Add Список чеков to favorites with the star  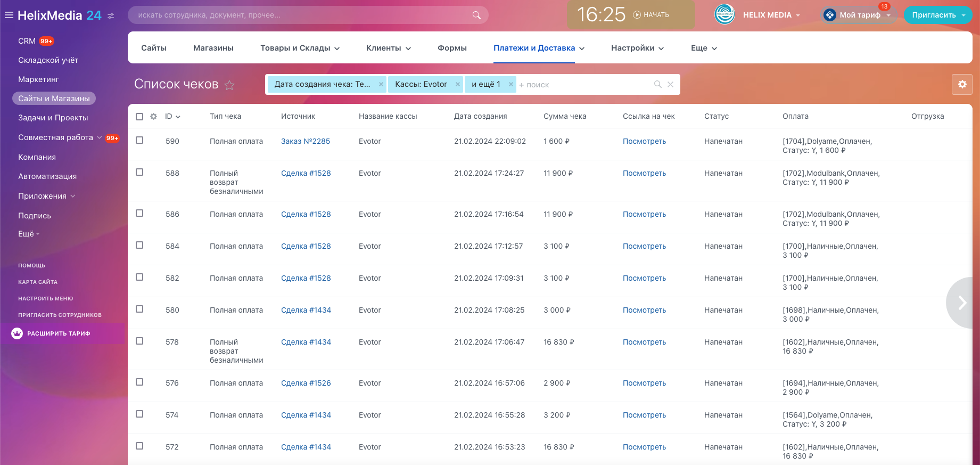point(229,85)
